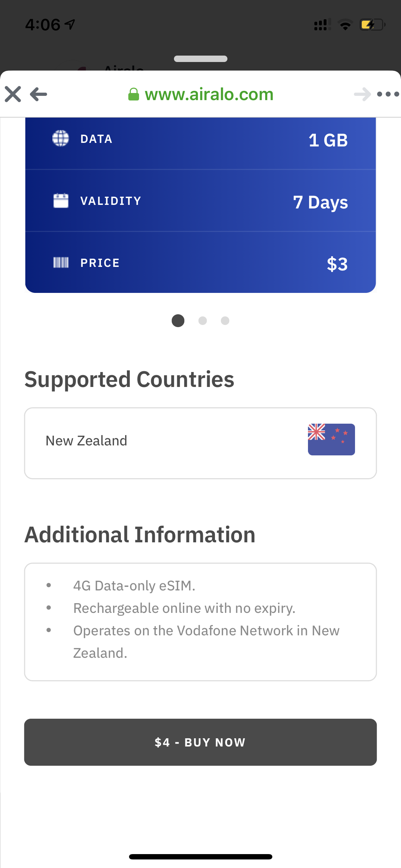The height and width of the screenshot is (868, 401).
Task: Close the in-app browser with X
Action: coord(13,94)
